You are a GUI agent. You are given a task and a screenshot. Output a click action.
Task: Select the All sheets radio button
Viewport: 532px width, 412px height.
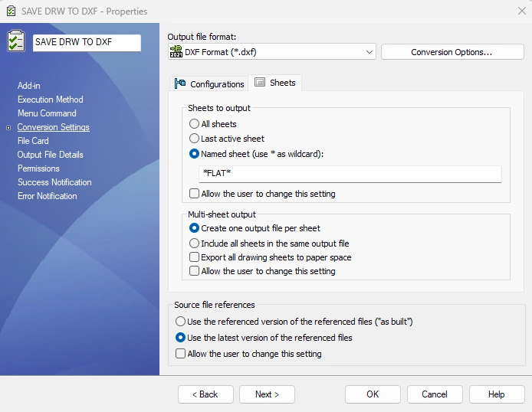[194, 123]
